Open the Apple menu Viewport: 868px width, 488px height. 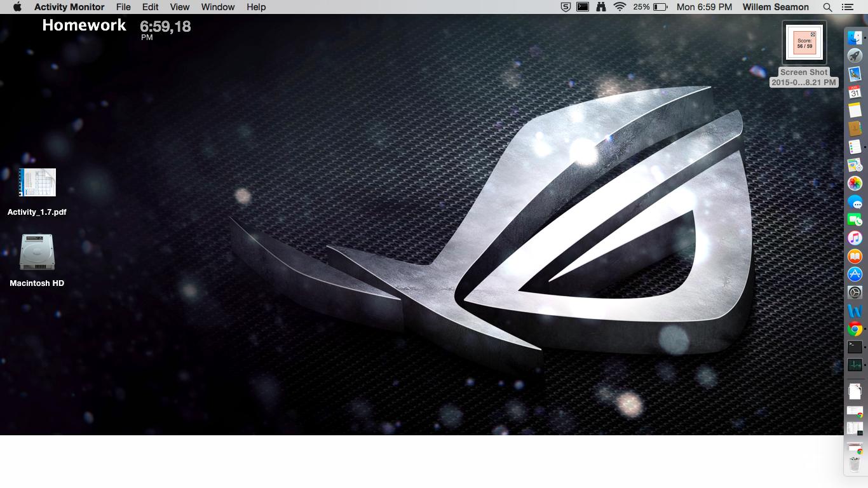(x=17, y=7)
